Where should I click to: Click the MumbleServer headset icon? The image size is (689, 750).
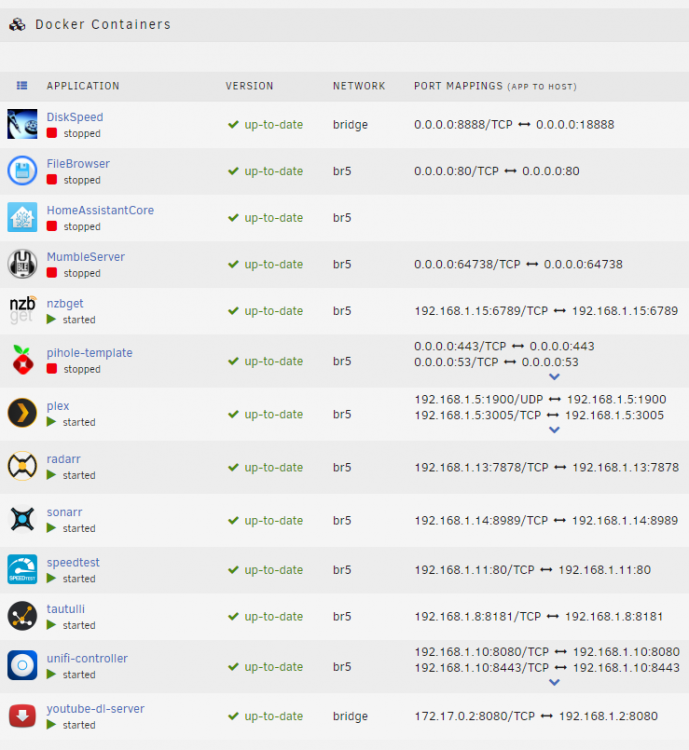click(22, 264)
